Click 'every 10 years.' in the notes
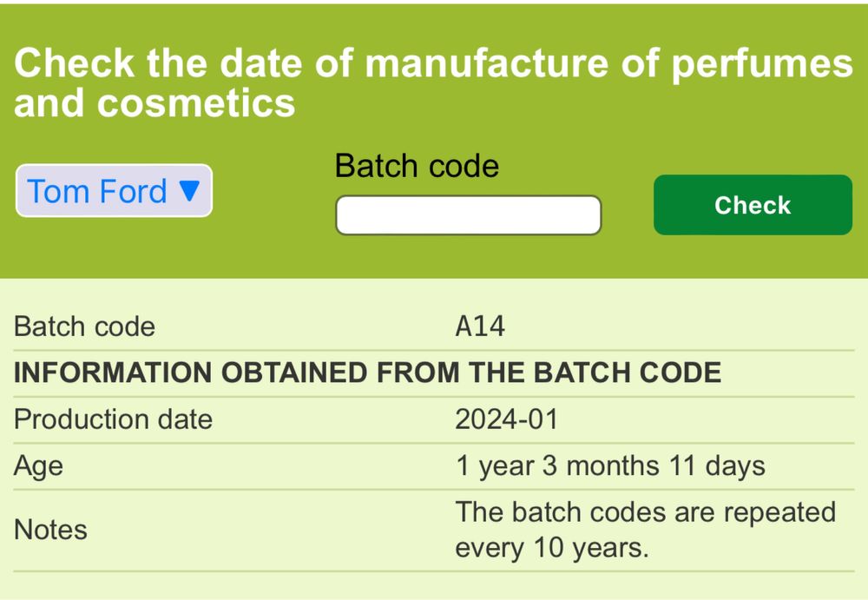This screenshot has width=868, height=600. pos(551,549)
